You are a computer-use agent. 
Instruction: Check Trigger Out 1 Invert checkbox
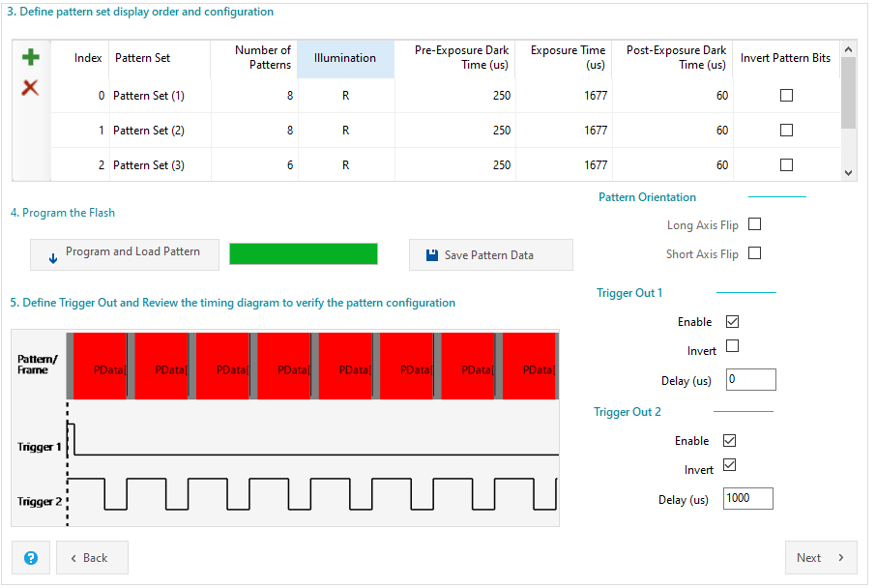click(x=733, y=346)
